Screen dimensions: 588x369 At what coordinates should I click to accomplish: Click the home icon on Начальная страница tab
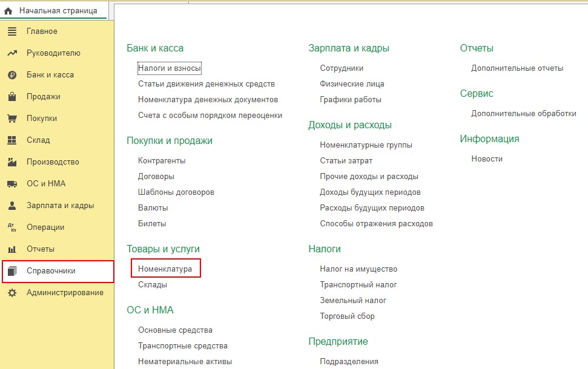coord(8,11)
